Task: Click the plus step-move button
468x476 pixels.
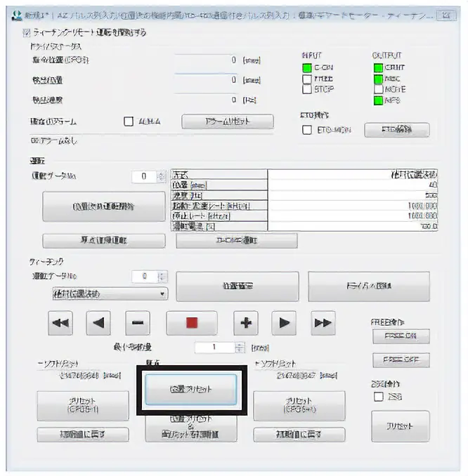Action: (246, 323)
